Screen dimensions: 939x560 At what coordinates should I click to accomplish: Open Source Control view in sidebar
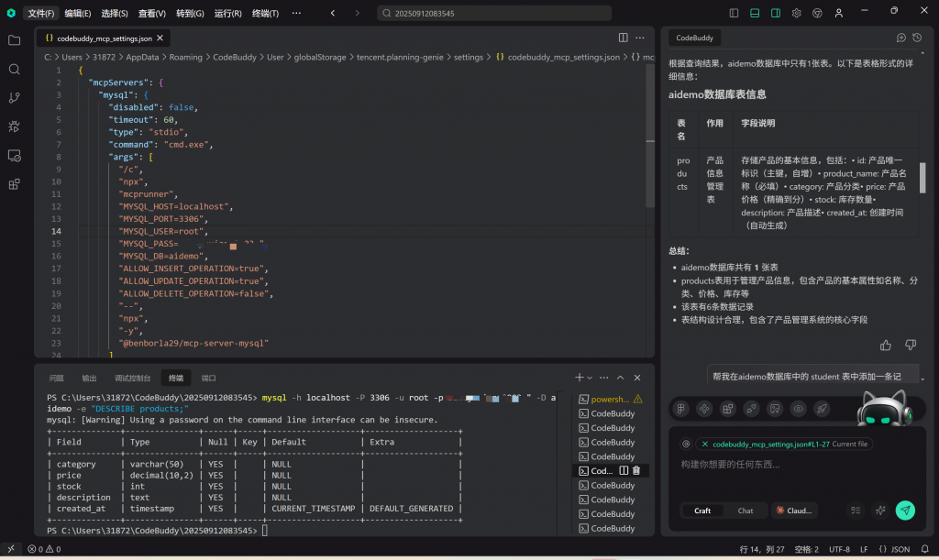click(14, 97)
